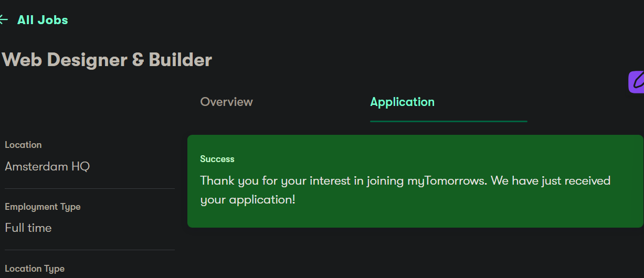Click the Web Designer & Builder heading
Viewport: 644px width, 278px height.
pos(107,60)
